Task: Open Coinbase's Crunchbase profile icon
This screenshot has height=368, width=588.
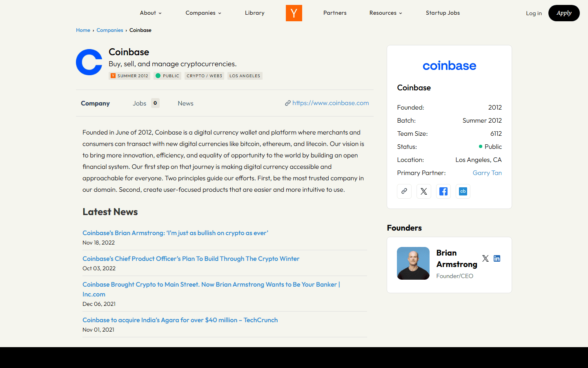Action: [463, 191]
